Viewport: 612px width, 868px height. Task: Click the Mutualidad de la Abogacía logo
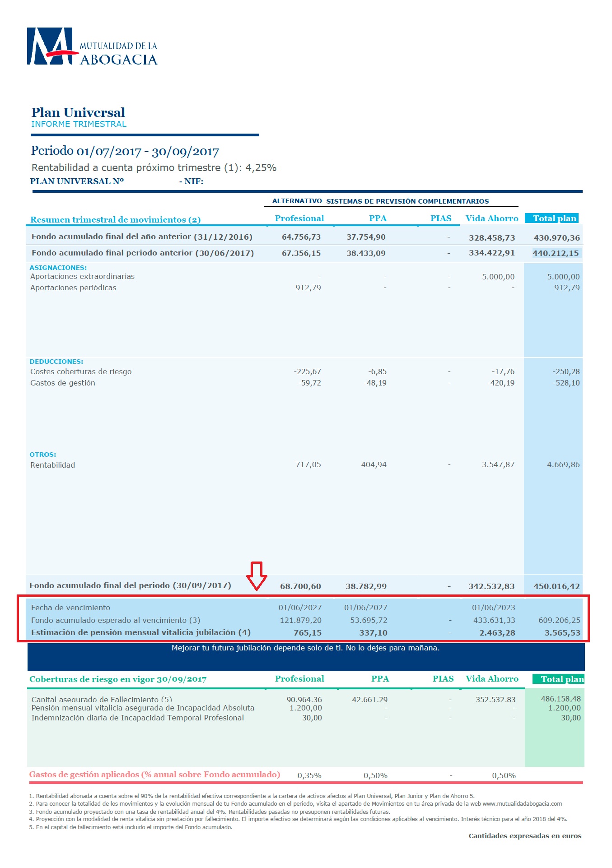(92, 46)
